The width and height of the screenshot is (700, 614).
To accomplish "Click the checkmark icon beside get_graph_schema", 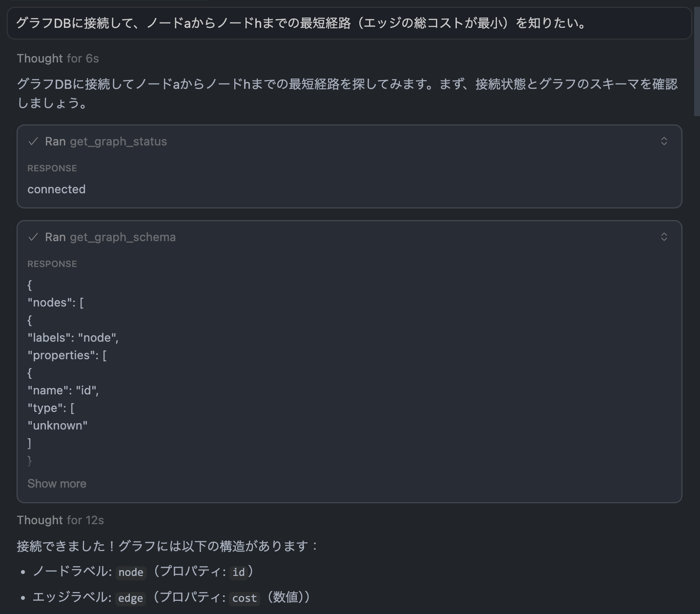I will point(33,237).
